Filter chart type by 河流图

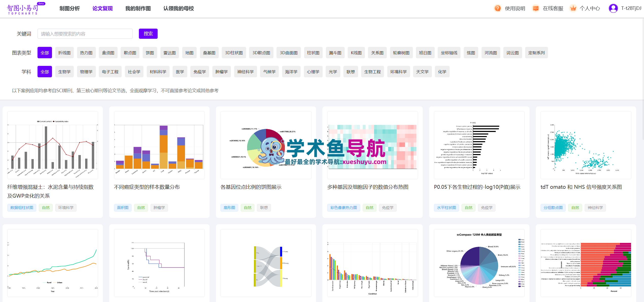point(491,53)
